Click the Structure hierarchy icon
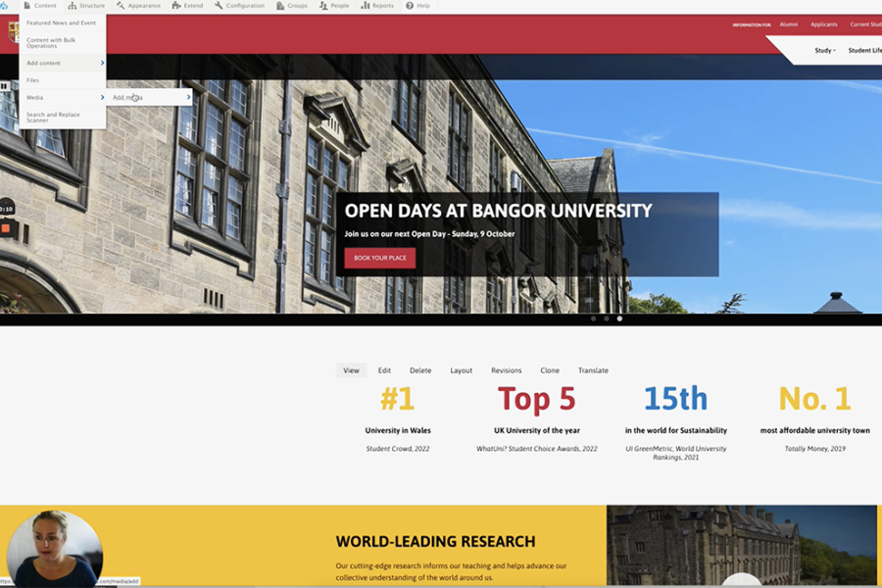882x588 pixels. (x=72, y=6)
